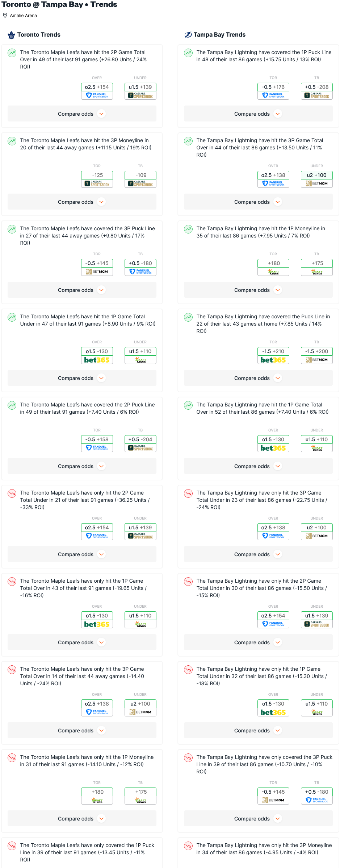Click red trend-down icon on Toronto 1P Puck Line trend
Screen dimensions: 340x868
coord(12,846)
